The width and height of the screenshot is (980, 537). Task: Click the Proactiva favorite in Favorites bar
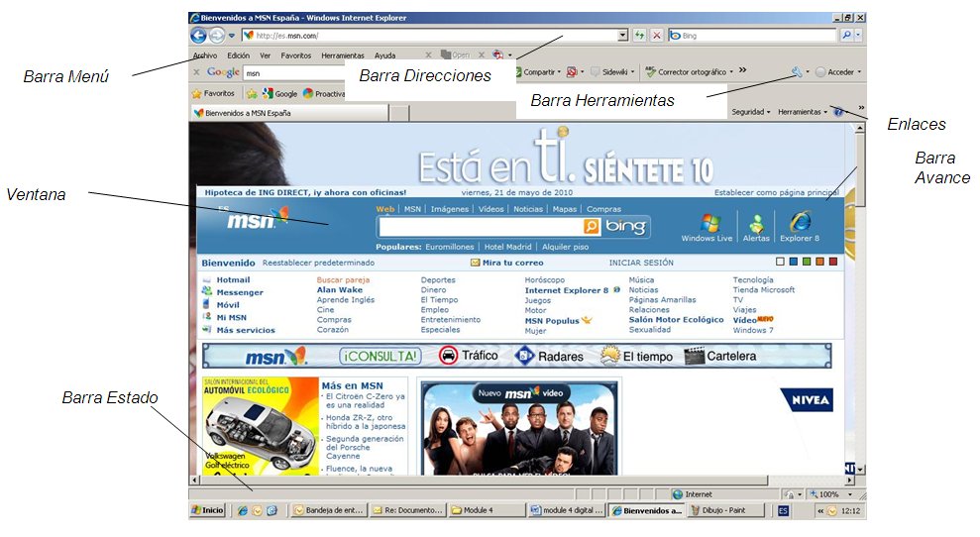tap(324, 94)
